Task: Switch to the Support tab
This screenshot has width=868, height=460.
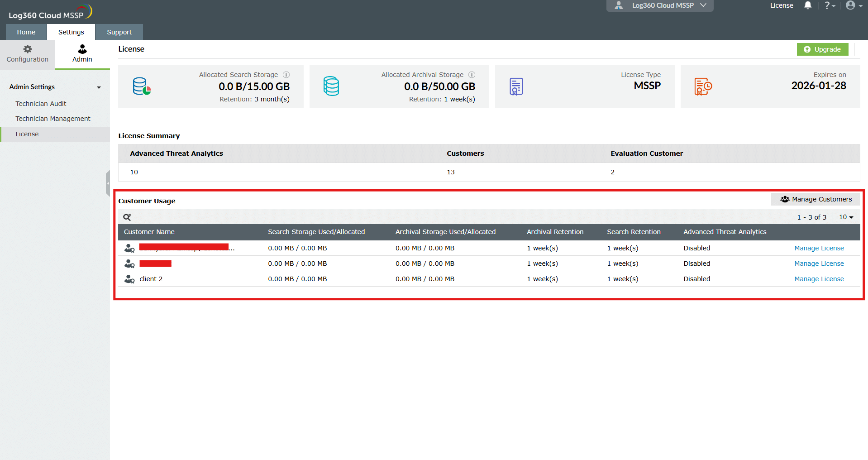Action: pos(119,32)
